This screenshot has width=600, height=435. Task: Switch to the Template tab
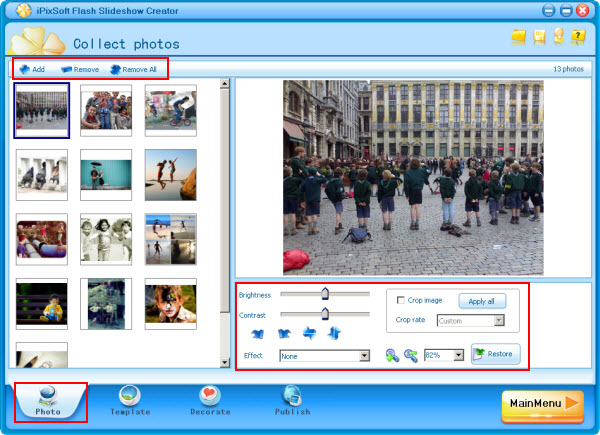click(x=130, y=400)
